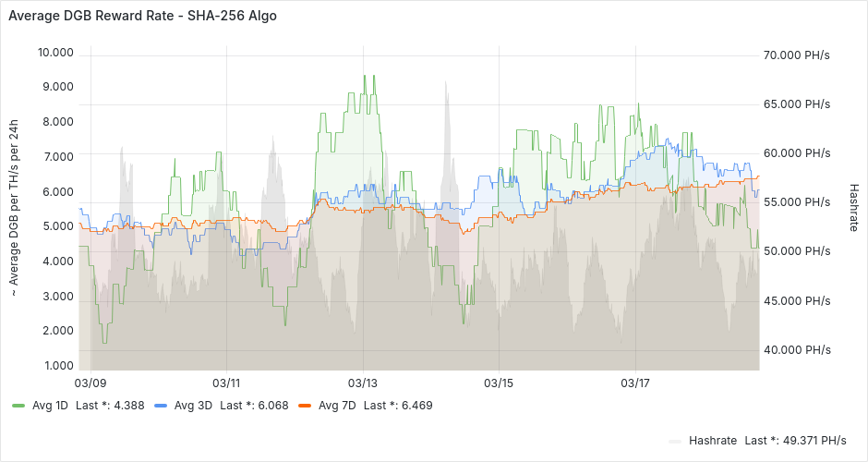The height and width of the screenshot is (462, 868).
Task: Toggle the Avg 1D series legend label
Action: (50, 406)
